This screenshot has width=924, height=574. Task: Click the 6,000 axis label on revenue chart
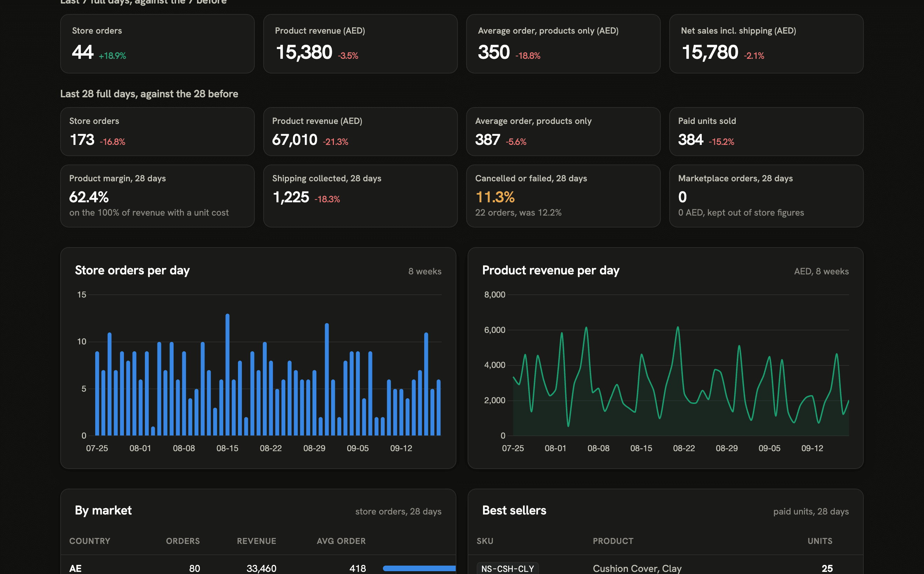click(495, 330)
